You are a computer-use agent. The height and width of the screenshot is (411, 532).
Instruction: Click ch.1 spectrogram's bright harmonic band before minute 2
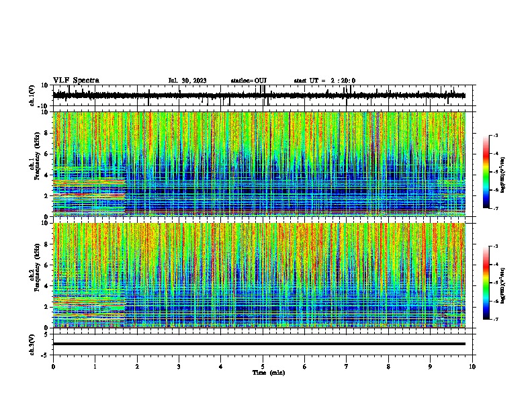tap(89, 197)
